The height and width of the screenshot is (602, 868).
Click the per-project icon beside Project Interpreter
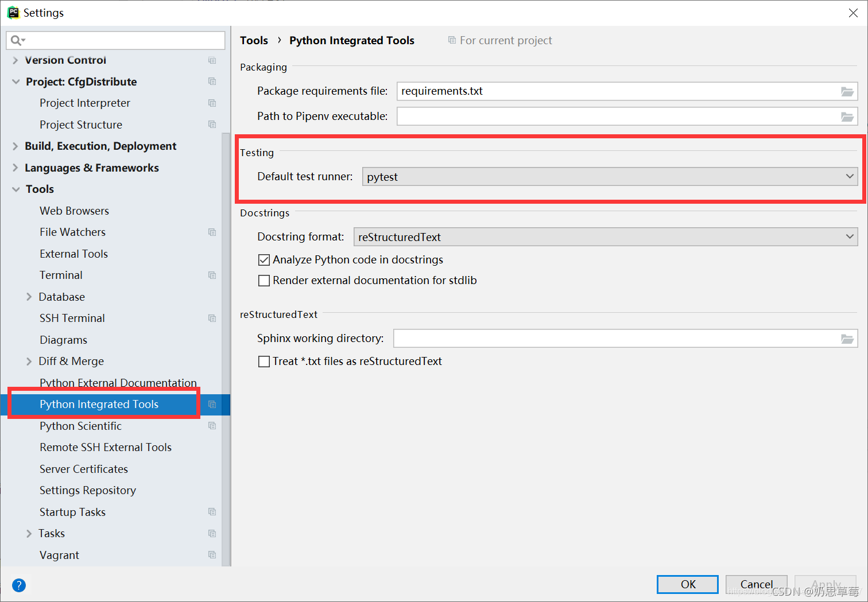(x=212, y=103)
